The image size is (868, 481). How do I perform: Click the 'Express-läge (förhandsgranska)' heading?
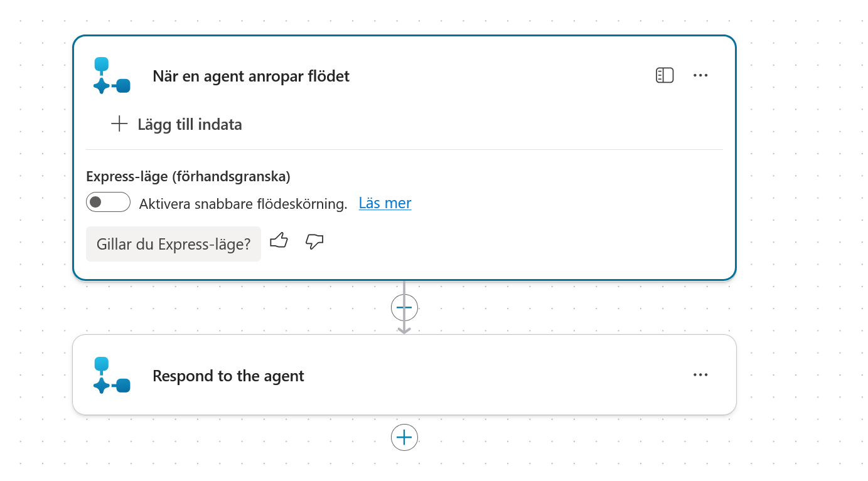188,176
